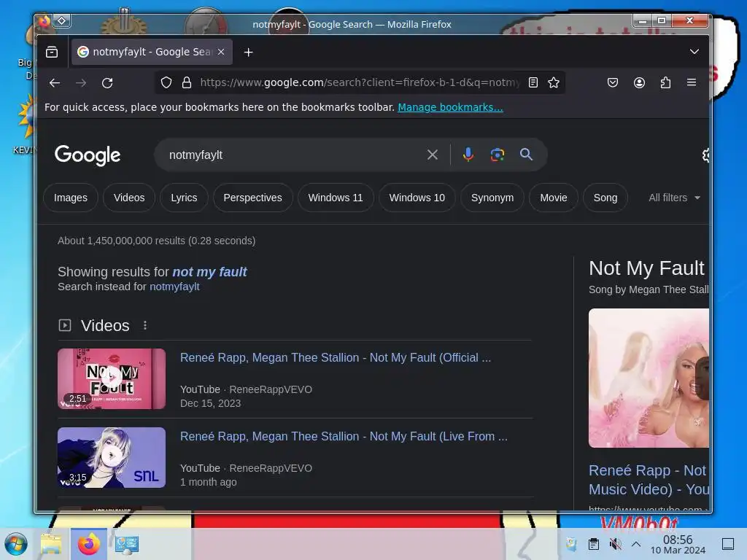This screenshot has height=560, width=747.
Task: Toggle muted volume icon in tray
Action: pyautogui.click(x=615, y=544)
